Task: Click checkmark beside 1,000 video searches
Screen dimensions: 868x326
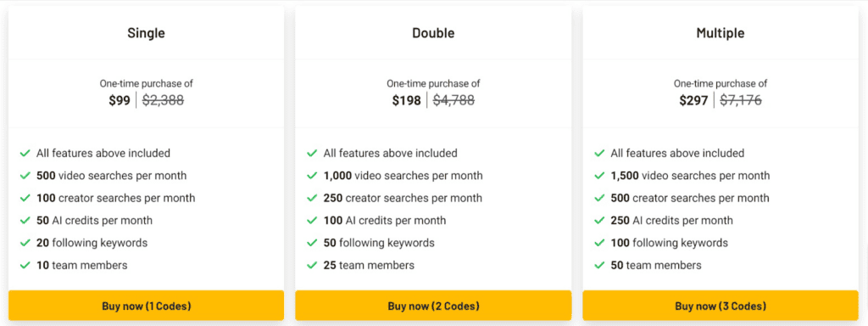Action: 312,176
